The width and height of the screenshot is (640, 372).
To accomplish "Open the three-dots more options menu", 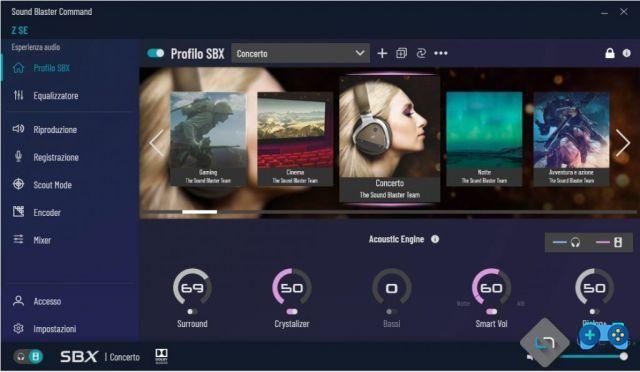I will (441, 53).
